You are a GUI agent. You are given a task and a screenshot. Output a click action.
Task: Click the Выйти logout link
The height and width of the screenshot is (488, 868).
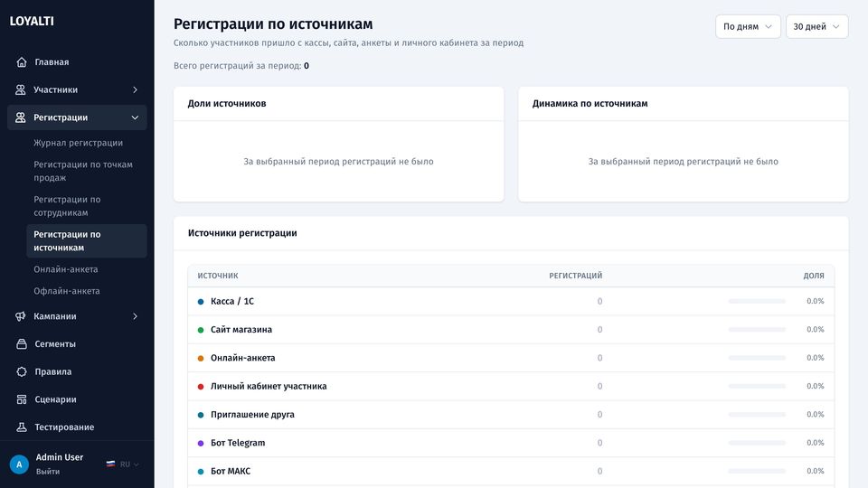pyautogui.click(x=48, y=472)
